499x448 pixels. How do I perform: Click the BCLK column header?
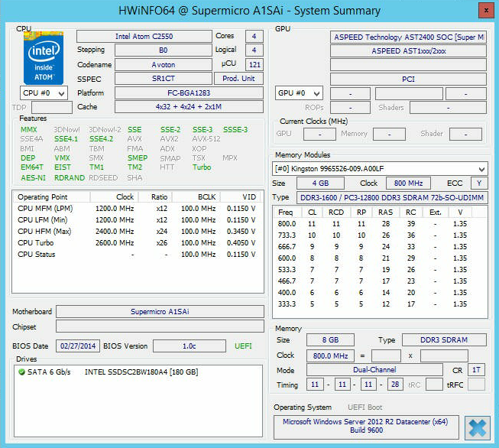[196, 196]
